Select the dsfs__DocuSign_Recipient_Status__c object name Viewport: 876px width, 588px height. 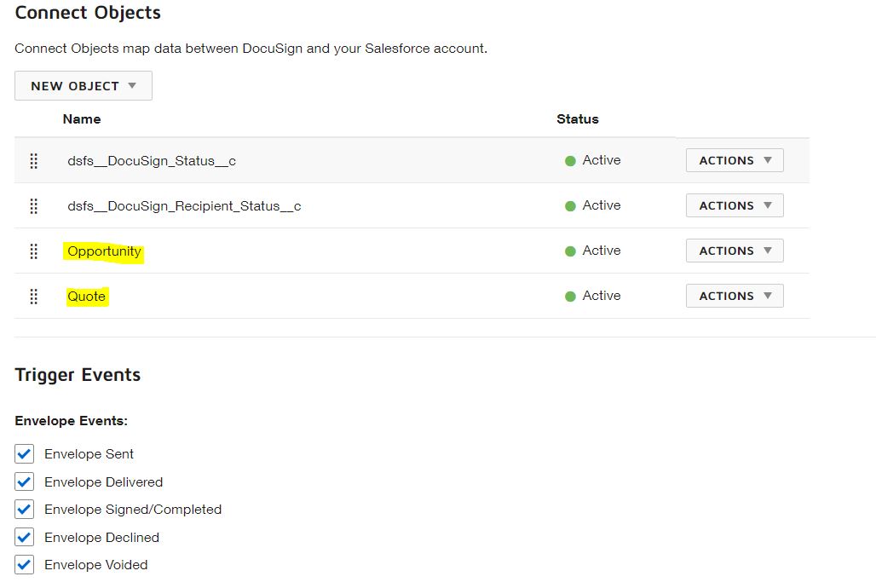point(184,206)
